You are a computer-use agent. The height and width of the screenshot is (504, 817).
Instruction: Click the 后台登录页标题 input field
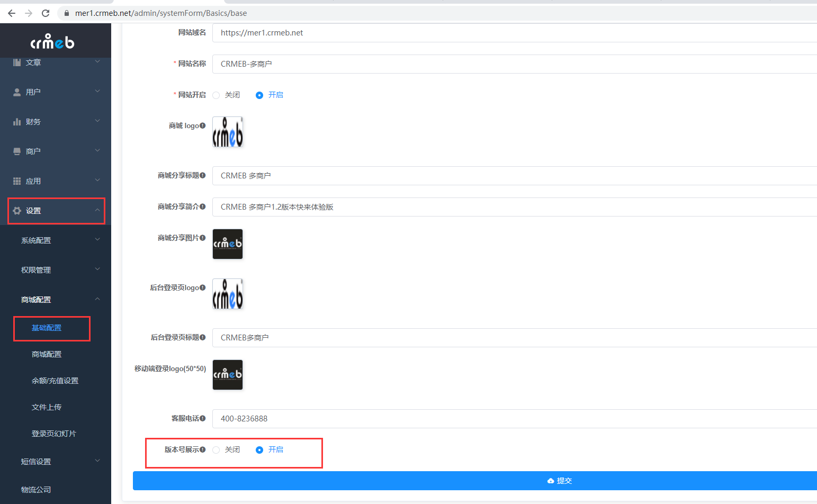pyautogui.click(x=515, y=338)
